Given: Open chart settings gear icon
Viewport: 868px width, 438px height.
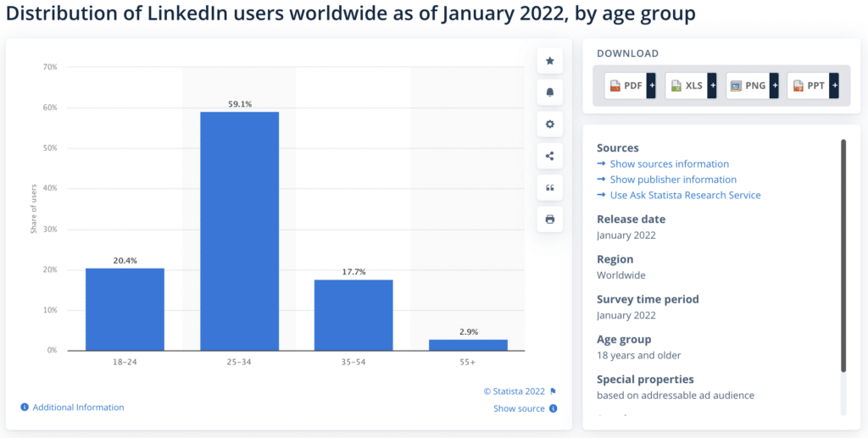Looking at the screenshot, I should click(549, 125).
